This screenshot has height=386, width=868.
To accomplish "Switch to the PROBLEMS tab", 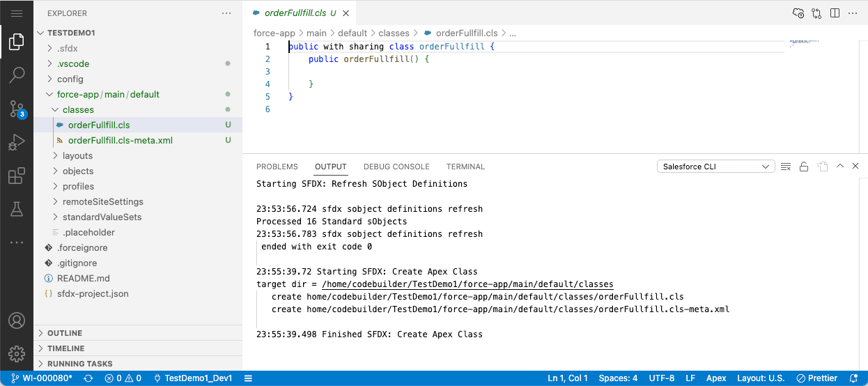I will (277, 167).
